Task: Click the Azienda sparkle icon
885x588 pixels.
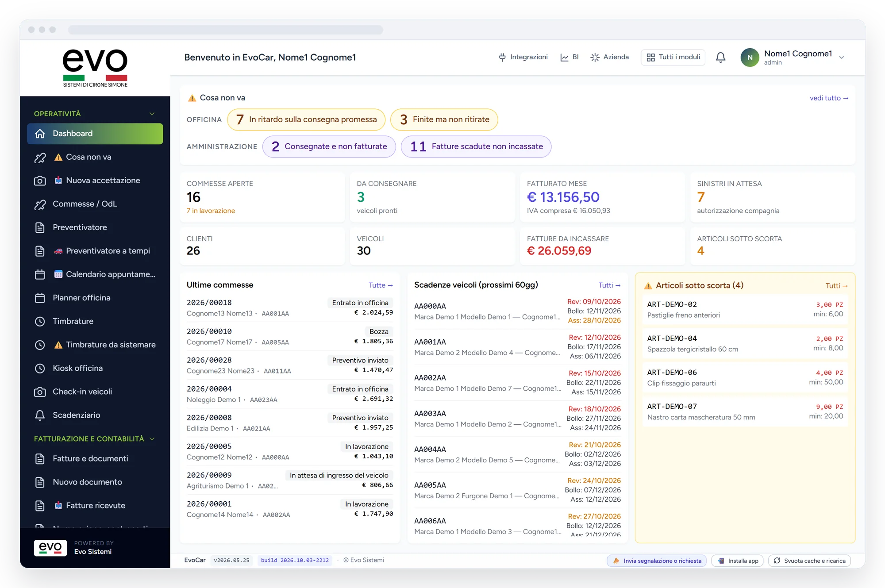Action: point(595,57)
